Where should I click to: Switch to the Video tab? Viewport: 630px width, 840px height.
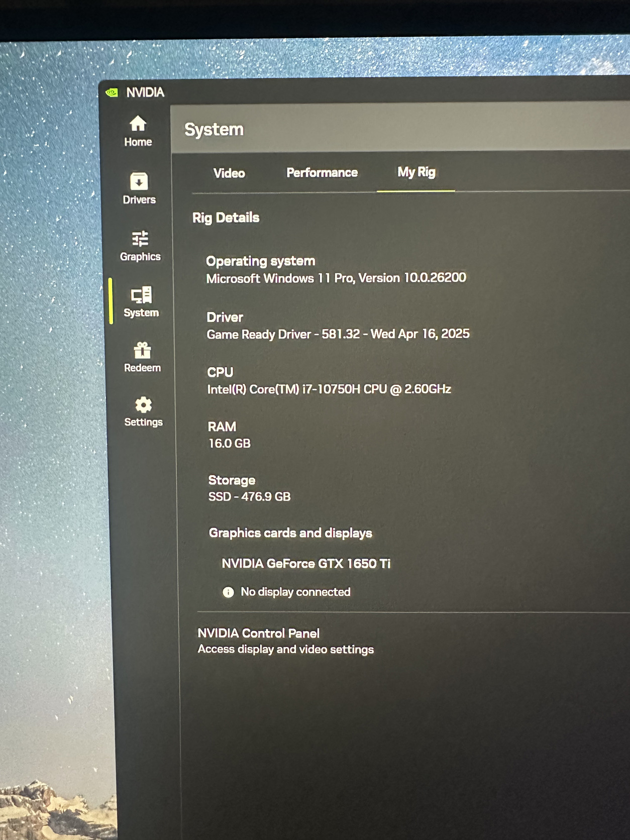(x=229, y=173)
